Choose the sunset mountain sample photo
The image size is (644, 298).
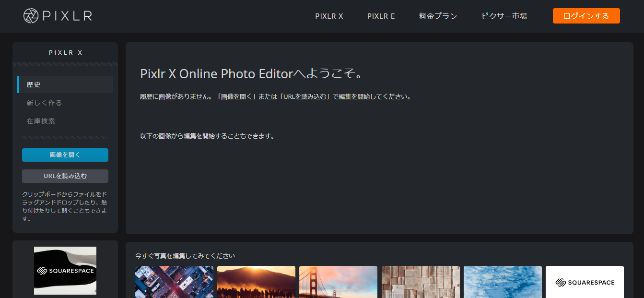(x=256, y=282)
